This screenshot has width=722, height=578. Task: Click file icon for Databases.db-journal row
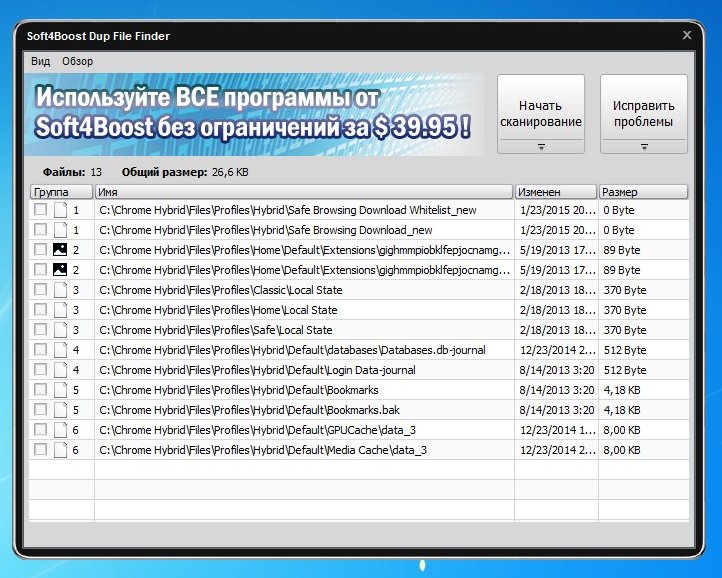tap(60, 350)
